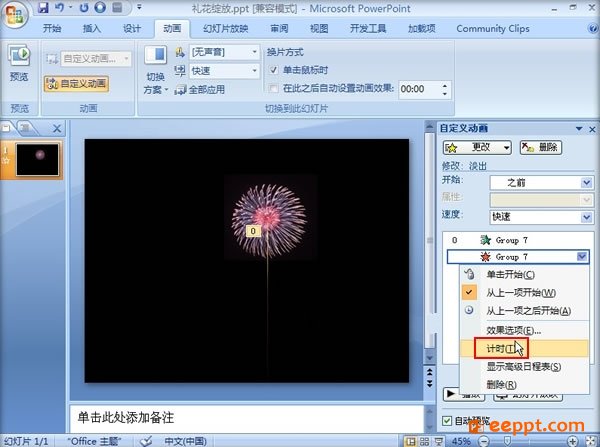The height and width of the screenshot is (447, 600).
Task: Select the slides tab in the left pane
Action: pyautogui.click(x=7, y=129)
